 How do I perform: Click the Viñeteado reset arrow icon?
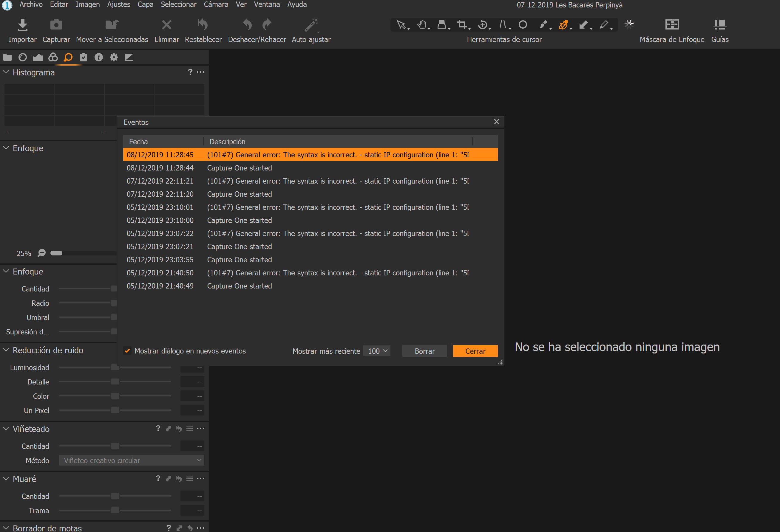click(179, 429)
